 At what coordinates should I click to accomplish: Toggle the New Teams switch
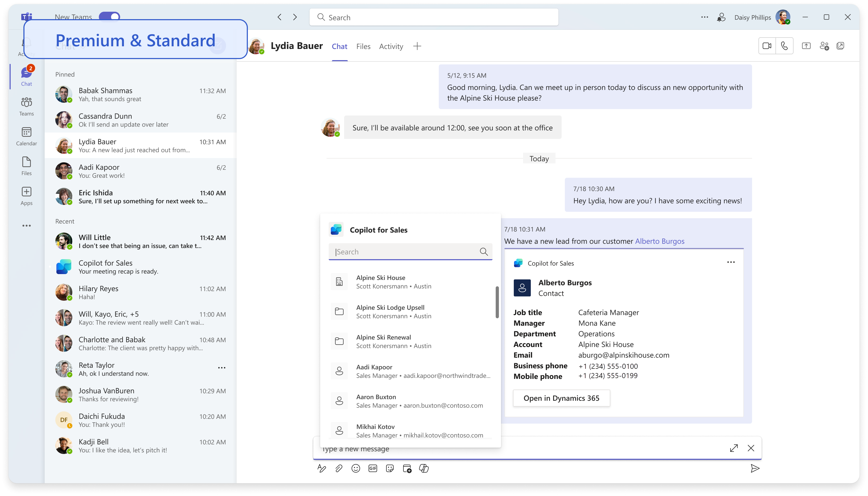click(x=109, y=16)
